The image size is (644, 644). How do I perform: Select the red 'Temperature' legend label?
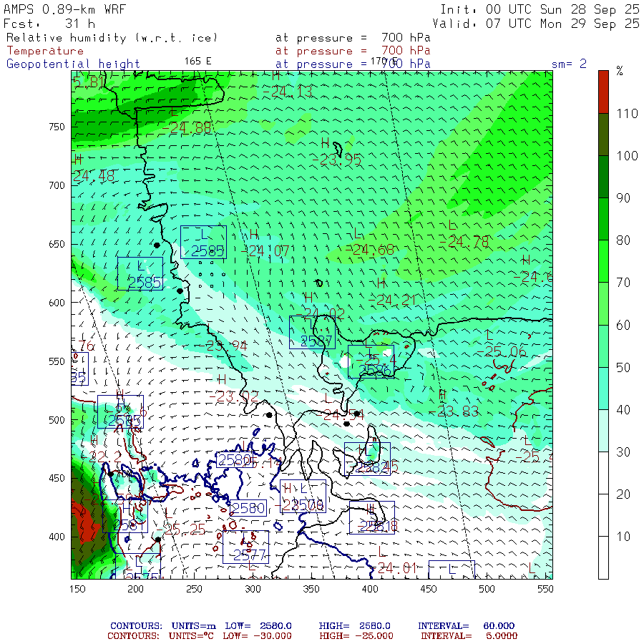[x=45, y=51]
